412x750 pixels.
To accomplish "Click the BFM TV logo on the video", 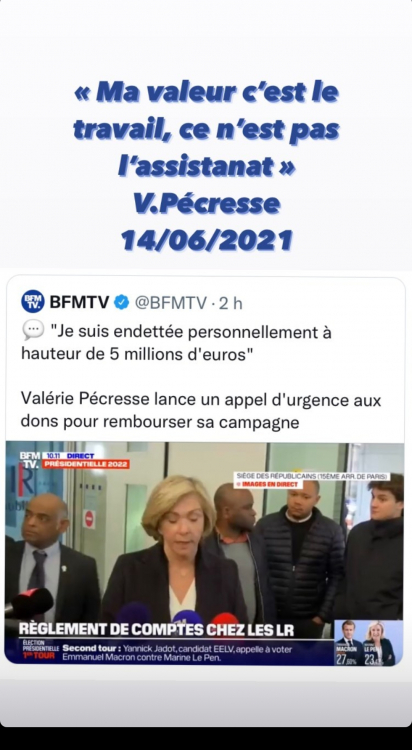I will [x=30, y=460].
